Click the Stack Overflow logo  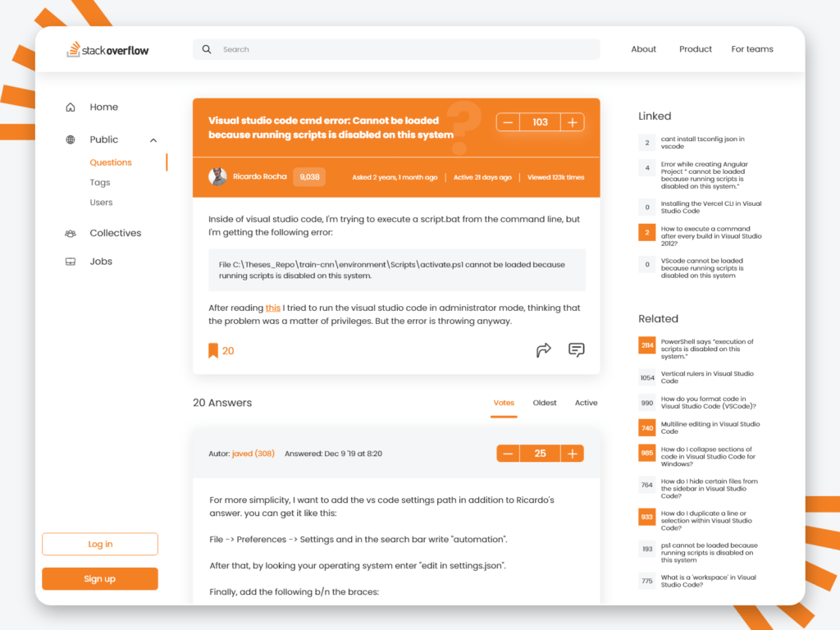pyautogui.click(x=107, y=49)
